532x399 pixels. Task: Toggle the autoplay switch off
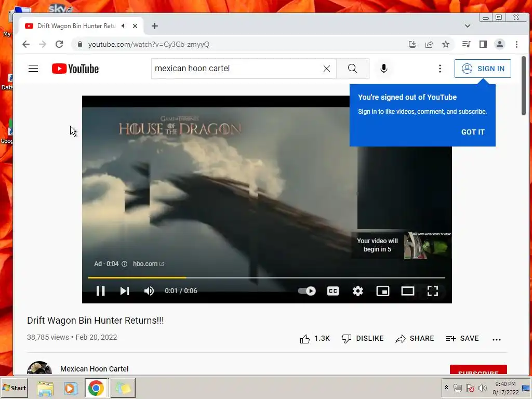pos(307,291)
